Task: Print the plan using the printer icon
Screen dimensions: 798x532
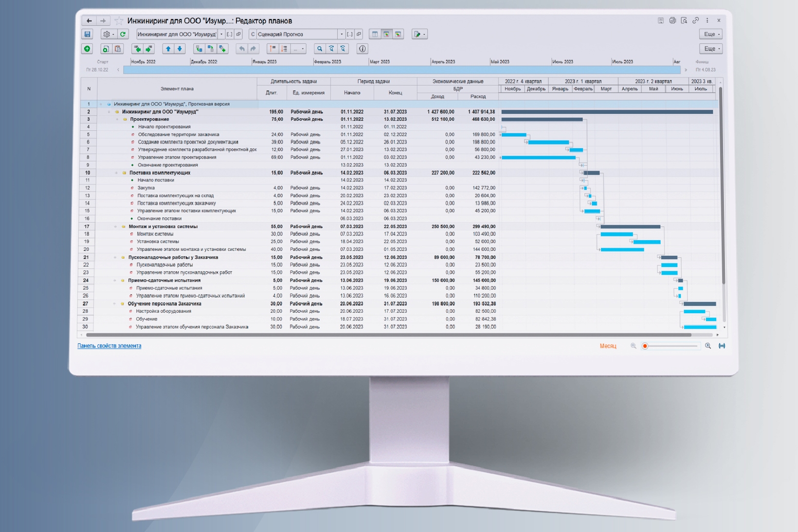Action: (x=672, y=20)
